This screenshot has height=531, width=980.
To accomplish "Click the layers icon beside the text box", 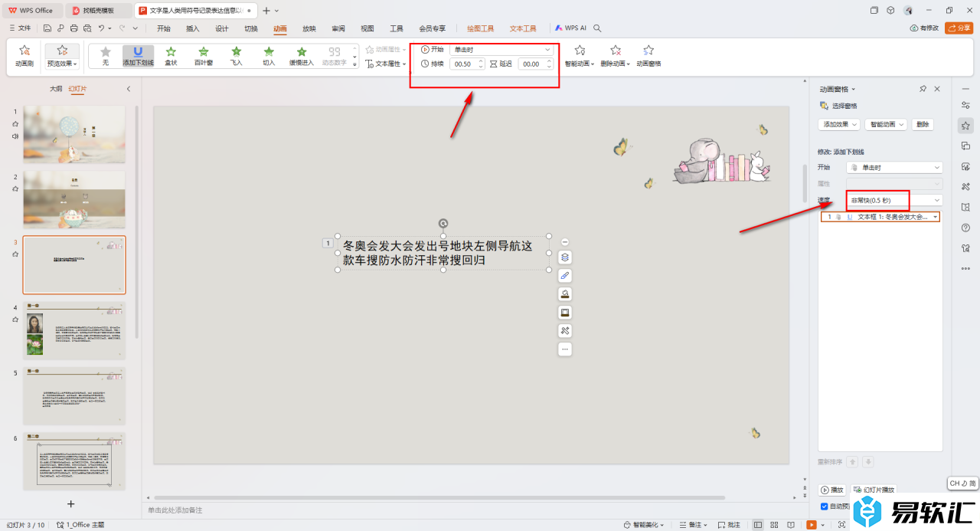I will coord(565,257).
